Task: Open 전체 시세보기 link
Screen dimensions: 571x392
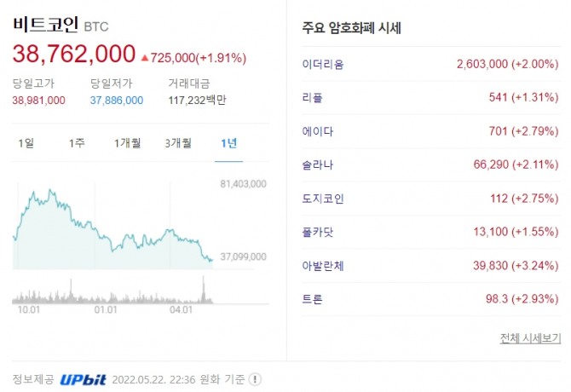Action: coord(530,339)
